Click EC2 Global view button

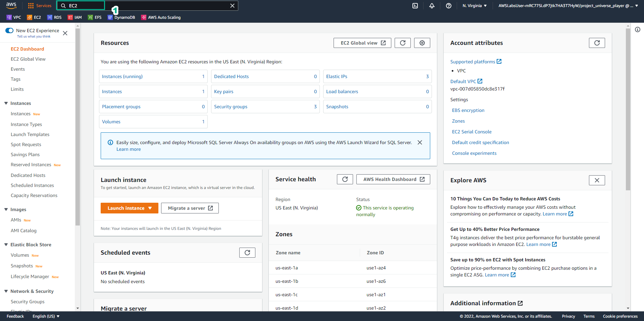[362, 43]
